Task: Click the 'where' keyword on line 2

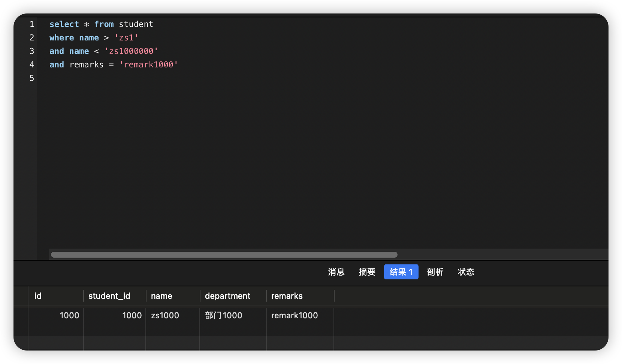Action: [62, 38]
